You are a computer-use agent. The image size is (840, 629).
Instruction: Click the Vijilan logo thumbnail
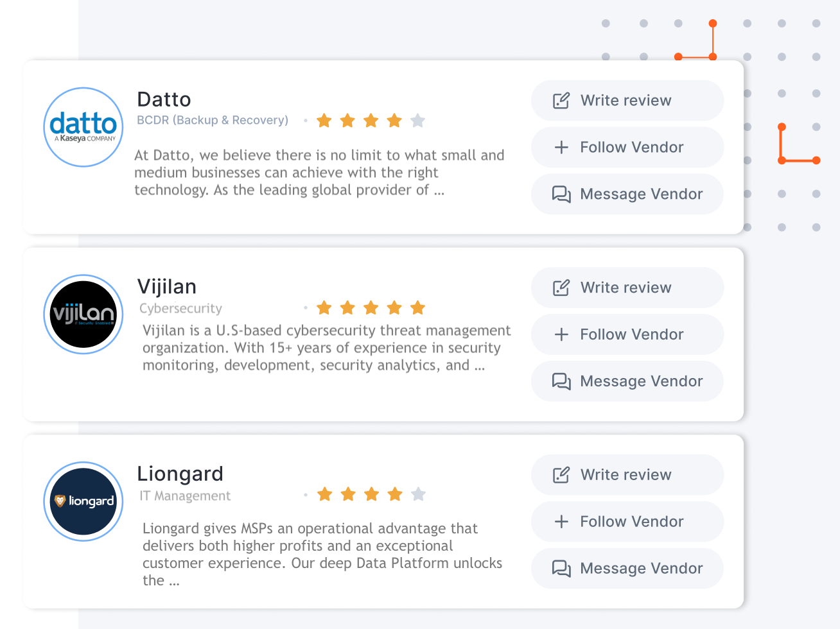click(x=83, y=314)
